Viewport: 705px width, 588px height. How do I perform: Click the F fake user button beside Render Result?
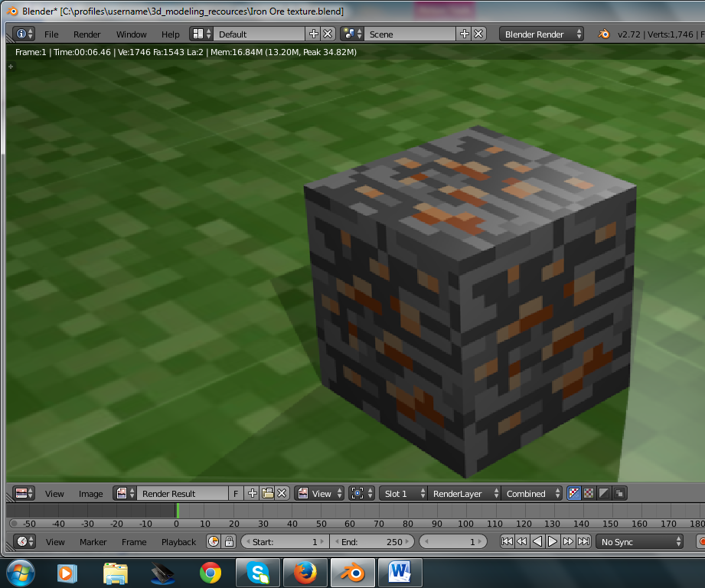click(x=236, y=493)
